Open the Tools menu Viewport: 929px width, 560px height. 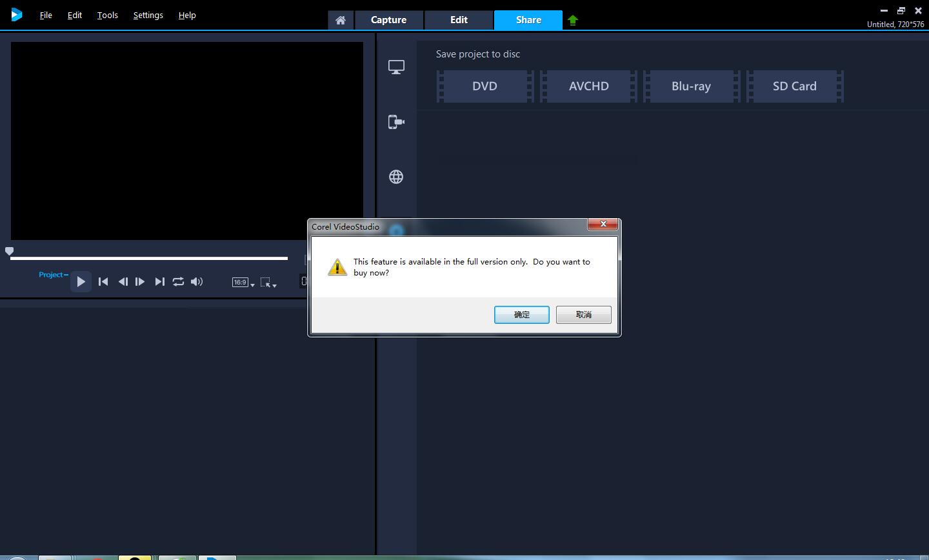108,15
